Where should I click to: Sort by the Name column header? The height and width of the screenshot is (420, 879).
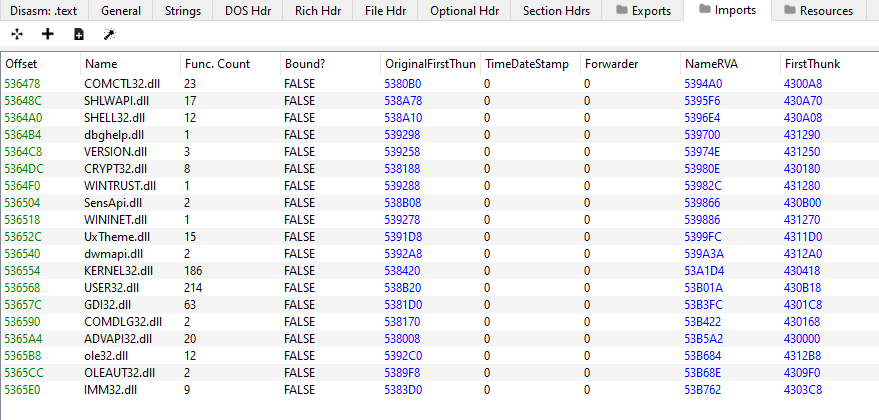[x=131, y=64]
